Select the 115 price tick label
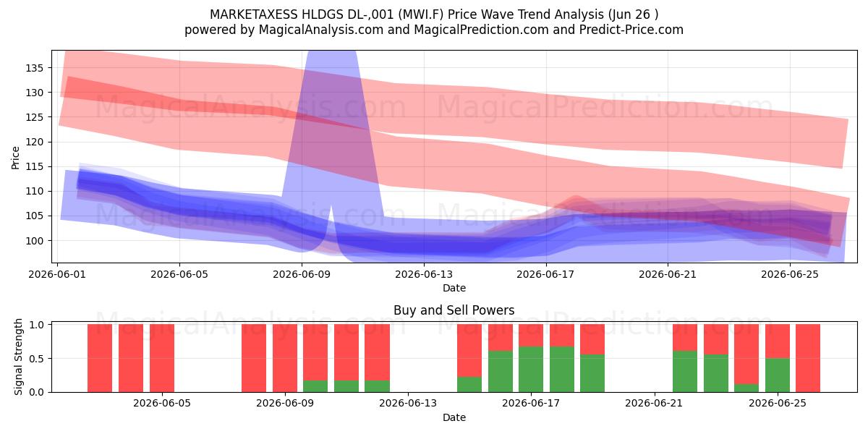868x434 pixels. pos(37,166)
